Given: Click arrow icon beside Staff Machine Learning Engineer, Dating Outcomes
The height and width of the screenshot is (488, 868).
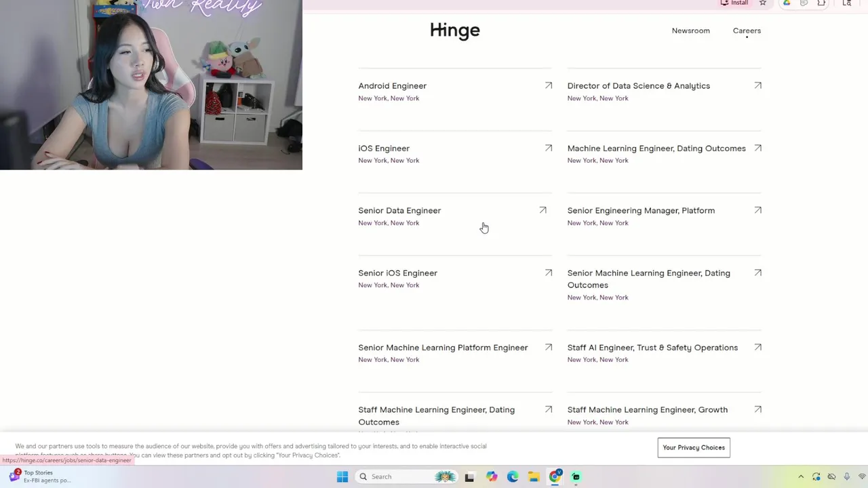Looking at the screenshot, I should click(549, 409).
